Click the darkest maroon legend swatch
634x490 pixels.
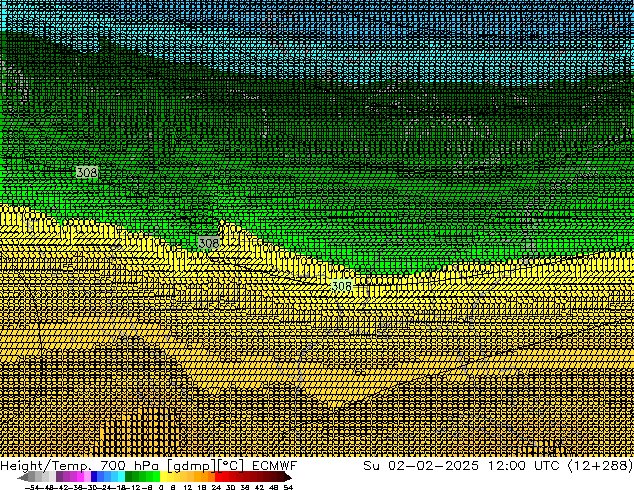click(280, 477)
